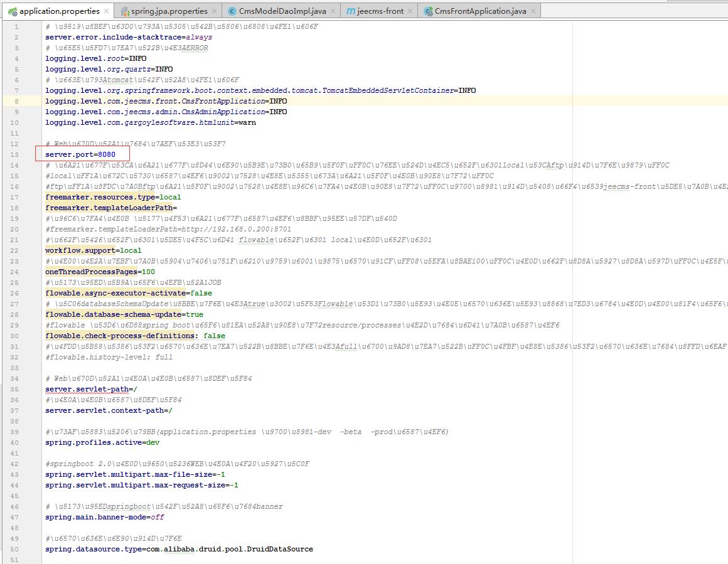Switch to the CmsFrontApplication.java tab
The width and height of the screenshot is (728, 564).
(x=481, y=11)
